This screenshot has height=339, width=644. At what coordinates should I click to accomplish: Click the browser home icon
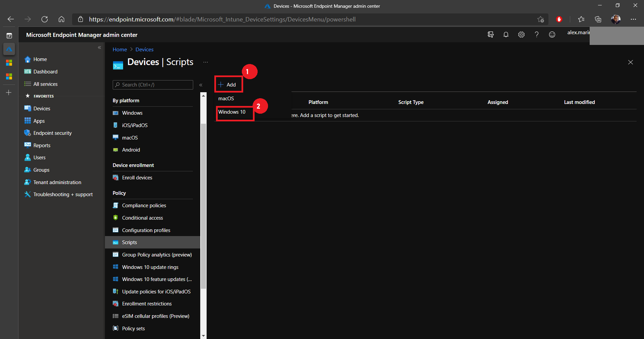click(61, 19)
